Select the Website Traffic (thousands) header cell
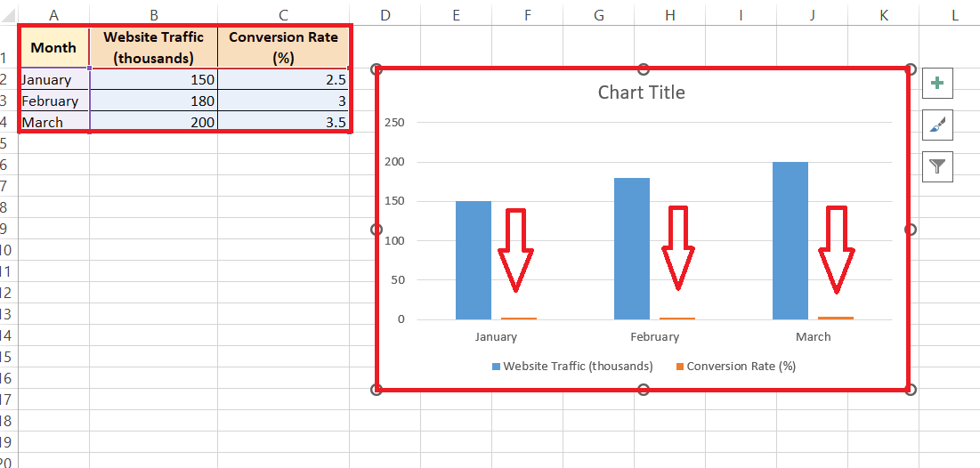 pos(154,47)
